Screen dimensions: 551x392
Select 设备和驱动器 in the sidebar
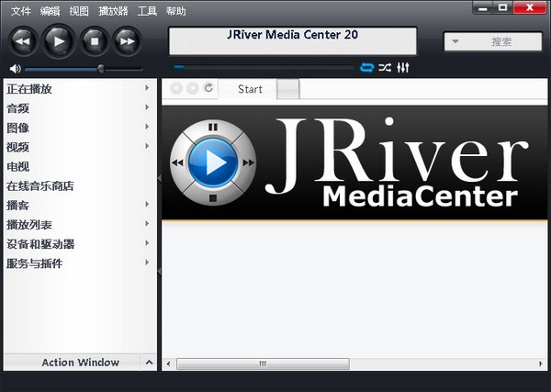[x=40, y=244]
